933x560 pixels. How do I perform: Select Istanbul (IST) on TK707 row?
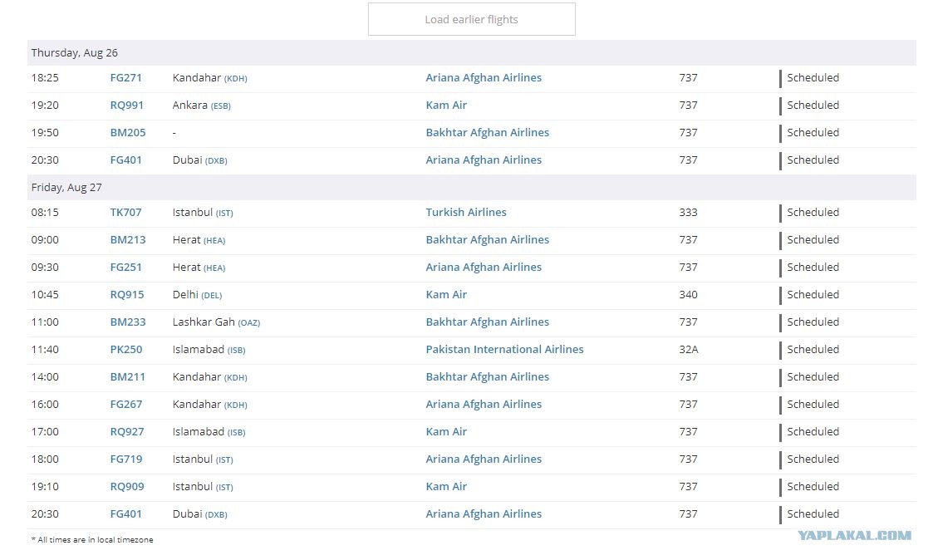pyautogui.click(x=203, y=213)
